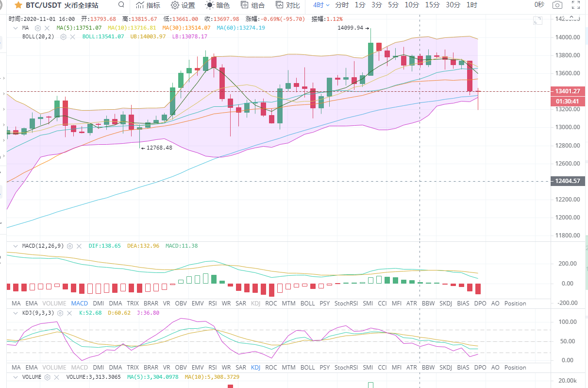The width and height of the screenshot is (588, 388).
Task: Open the 对比 compare tool
Action: coord(287,5)
